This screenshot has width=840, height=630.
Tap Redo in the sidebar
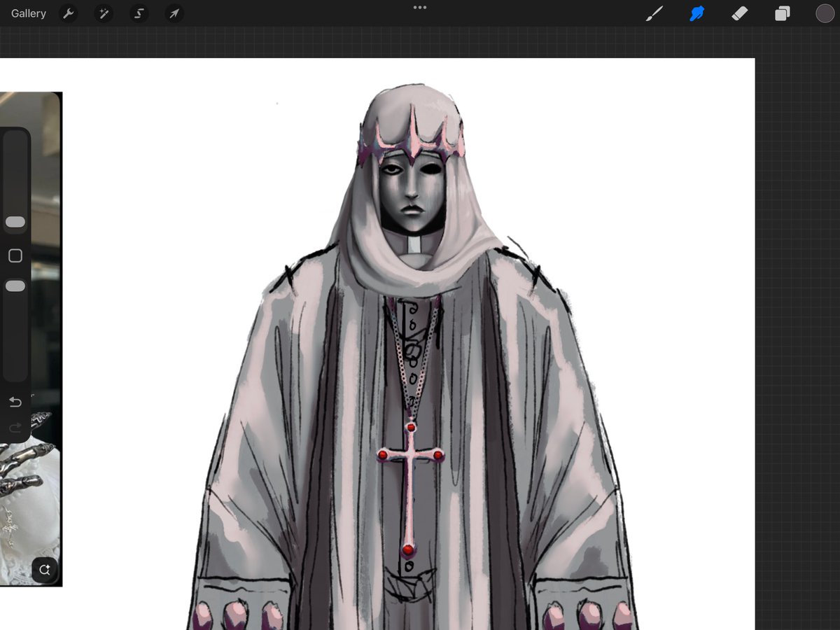point(15,428)
